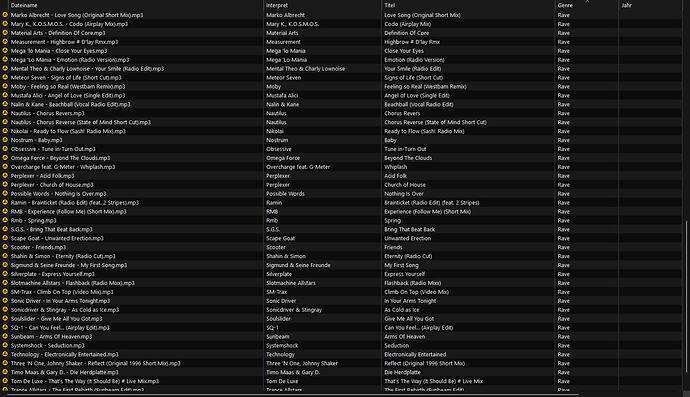Click Interpret cell Moby
Screen dimensions: 690x397
pos(273,86)
